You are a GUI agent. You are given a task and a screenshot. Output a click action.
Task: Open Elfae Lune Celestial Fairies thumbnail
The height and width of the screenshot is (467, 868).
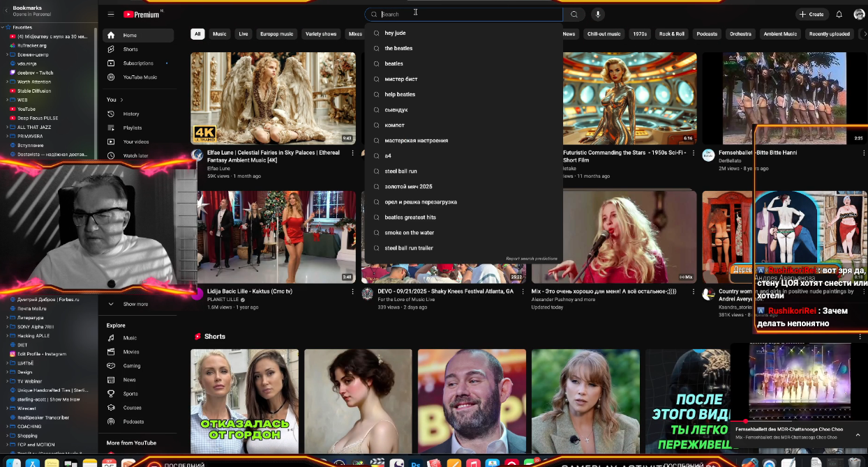pos(273,98)
